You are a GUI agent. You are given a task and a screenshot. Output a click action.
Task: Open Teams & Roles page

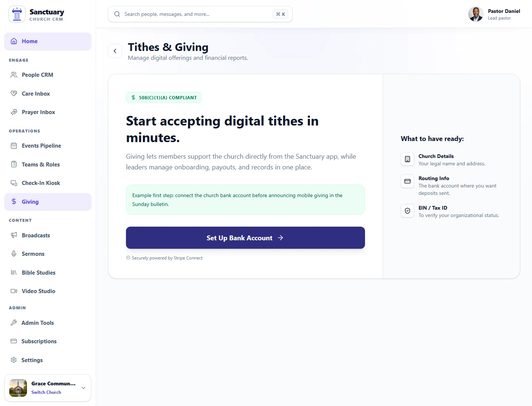[48, 164]
